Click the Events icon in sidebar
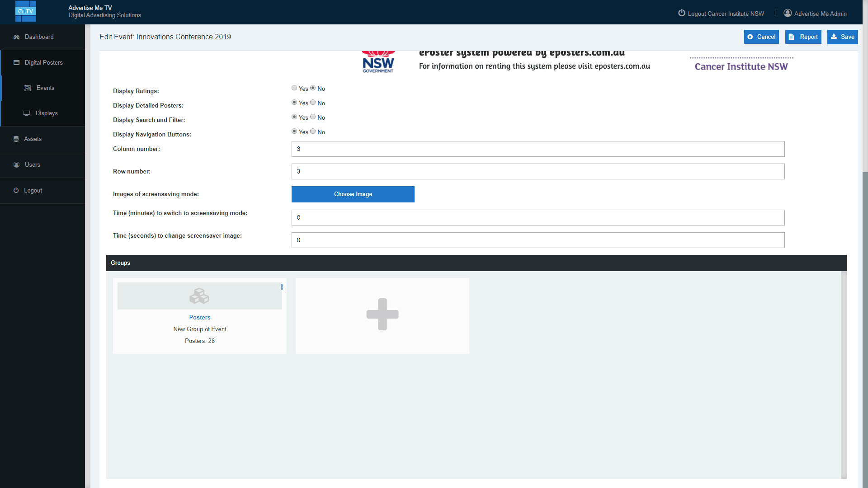 point(28,88)
